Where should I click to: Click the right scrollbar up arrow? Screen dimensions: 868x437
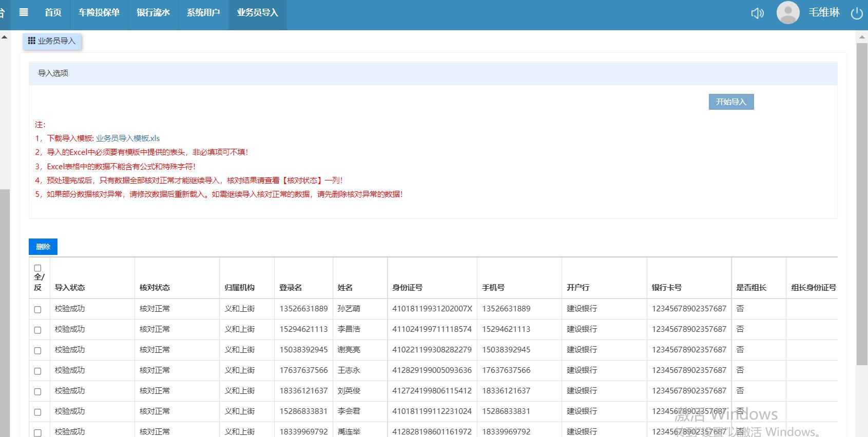862,37
